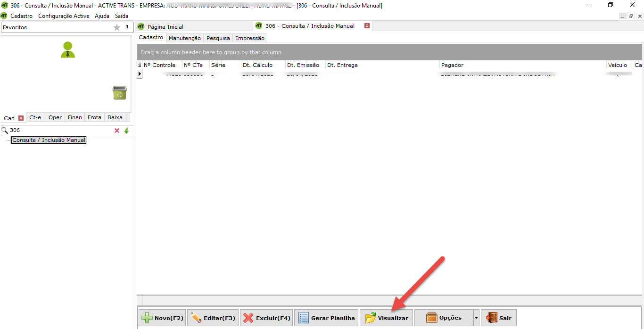Open the Configuração Active menu
This screenshot has width=644, height=329.
coord(64,16)
